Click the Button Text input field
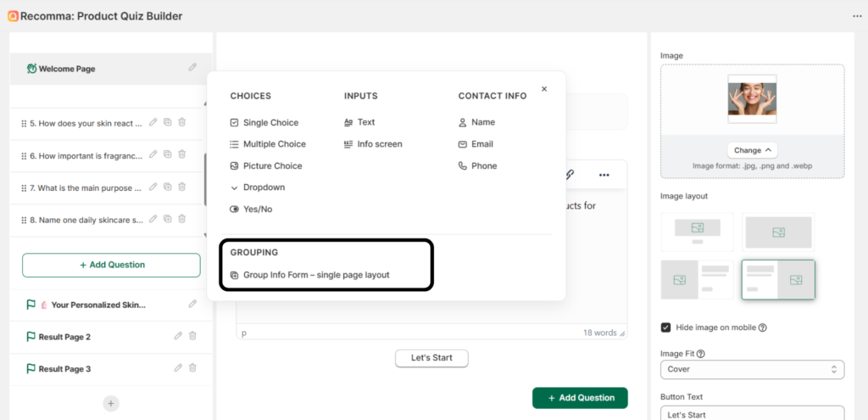Image resolution: width=868 pixels, height=420 pixels. click(x=752, y=414)
